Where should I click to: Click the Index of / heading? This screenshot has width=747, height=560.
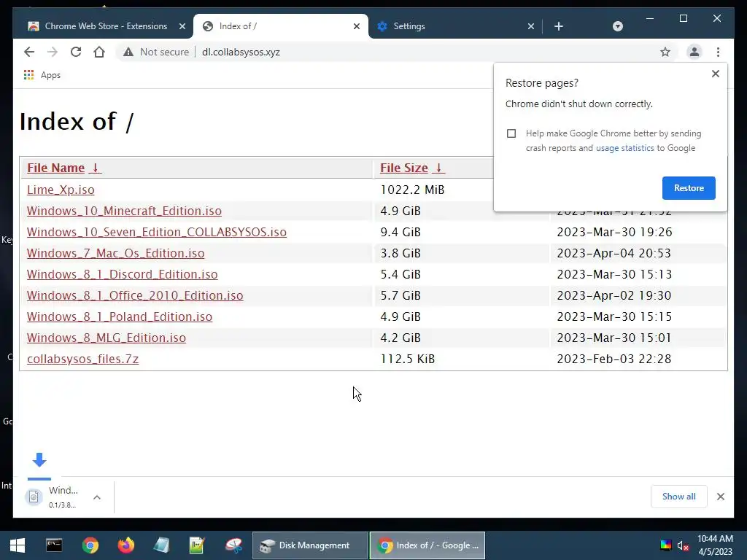tap(77, 122)
